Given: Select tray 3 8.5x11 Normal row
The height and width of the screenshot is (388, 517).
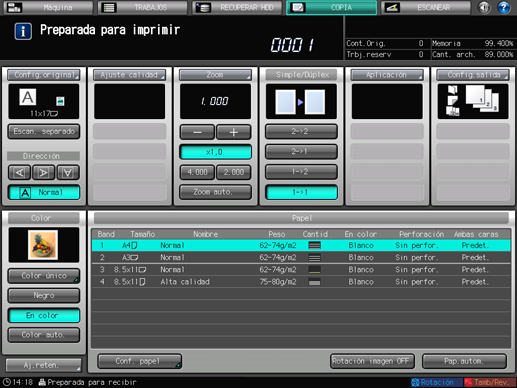Looking at the screenshot, I should pyautogui.click(x=301, y=270).
